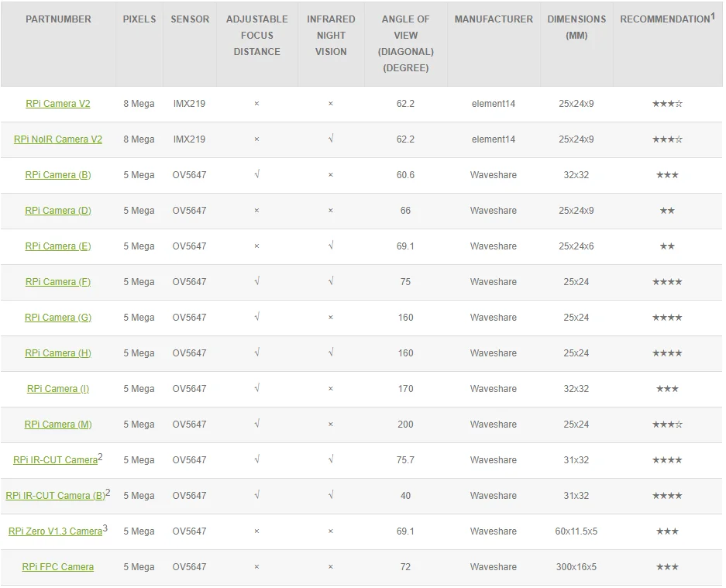Image resolution: width=726 pixels, height=588 pixels.
Task: Select dimensions 32x32 for RPi Camera (I)
Action: tap(576, 389)
